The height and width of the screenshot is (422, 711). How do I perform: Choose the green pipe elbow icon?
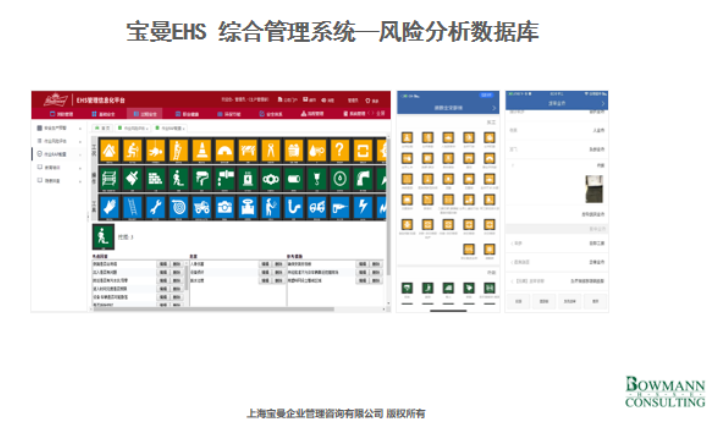[362, 179]
